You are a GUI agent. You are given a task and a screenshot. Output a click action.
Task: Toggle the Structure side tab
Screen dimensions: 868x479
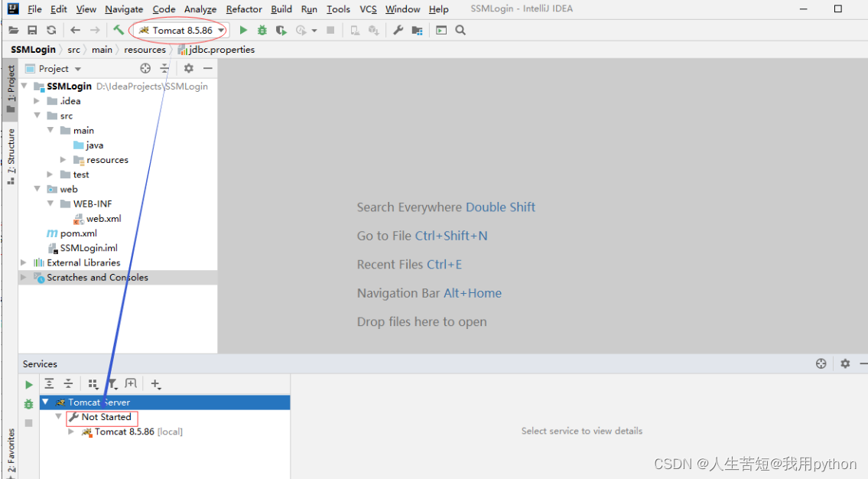11,157
